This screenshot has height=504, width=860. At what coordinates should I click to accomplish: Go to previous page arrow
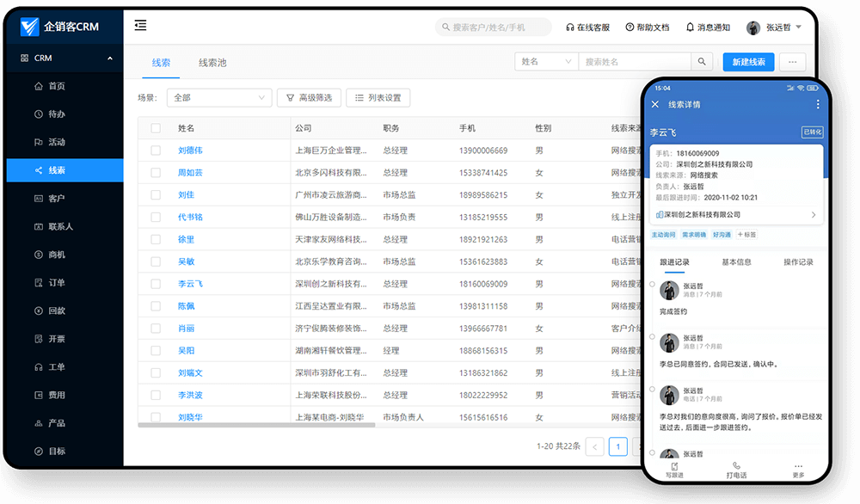(594, 446)
